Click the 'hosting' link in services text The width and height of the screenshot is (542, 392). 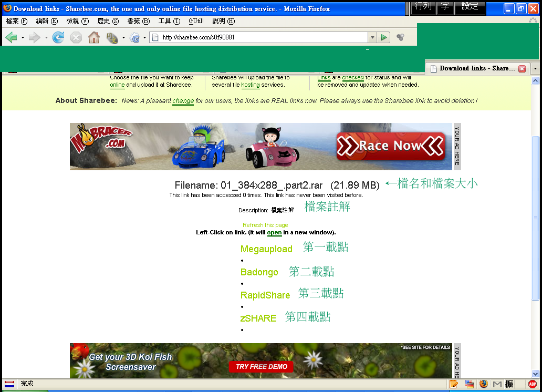point(251,85)
